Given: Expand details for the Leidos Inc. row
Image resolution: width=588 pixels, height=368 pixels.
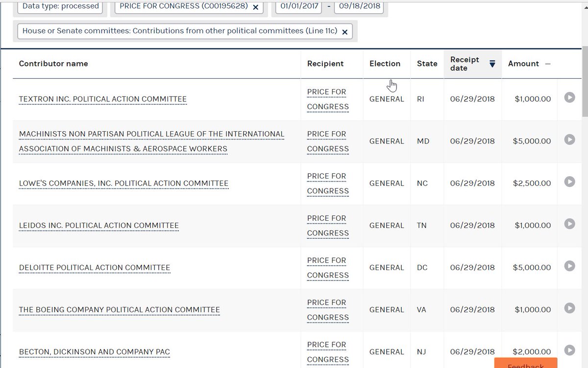Looking at the screenshot, I should pyautogui.click(x=569, y=224).
